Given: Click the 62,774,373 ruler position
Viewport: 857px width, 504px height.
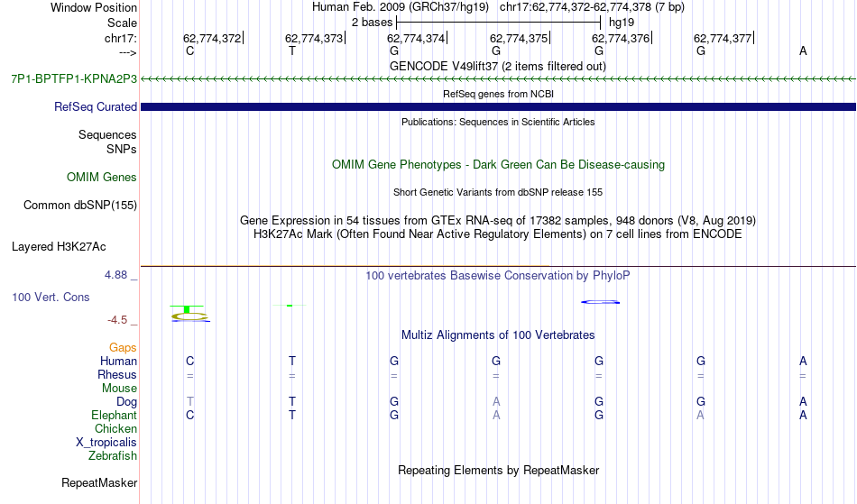Looking at the screenshot, I should (314, 38).
